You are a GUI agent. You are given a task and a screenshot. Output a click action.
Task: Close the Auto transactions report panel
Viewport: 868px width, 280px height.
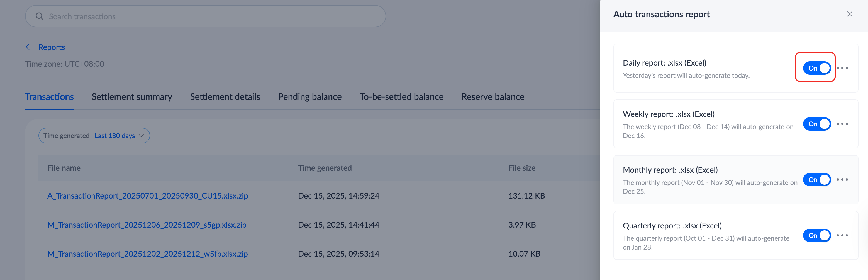coord(849,14)
